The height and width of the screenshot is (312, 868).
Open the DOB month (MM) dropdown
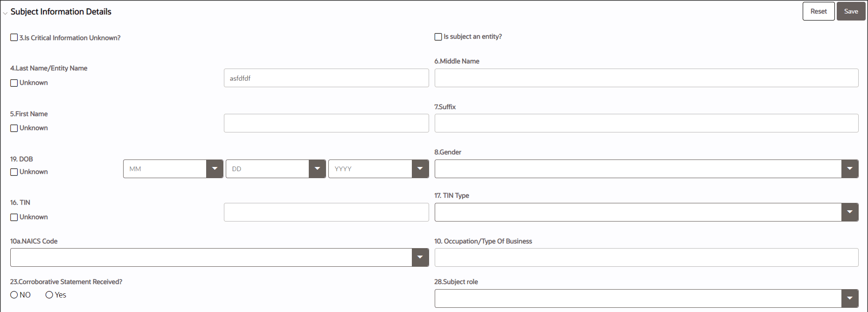pos(215,169)
